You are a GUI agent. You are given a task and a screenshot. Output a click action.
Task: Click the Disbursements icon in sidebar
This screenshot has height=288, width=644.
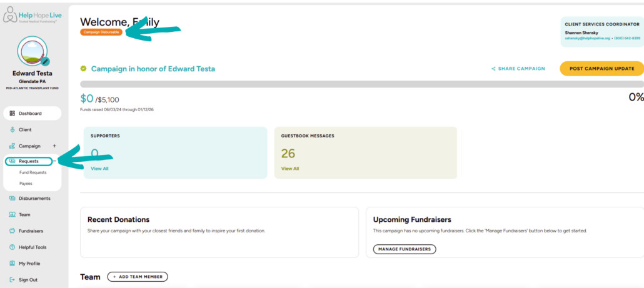tap(13, 199)
